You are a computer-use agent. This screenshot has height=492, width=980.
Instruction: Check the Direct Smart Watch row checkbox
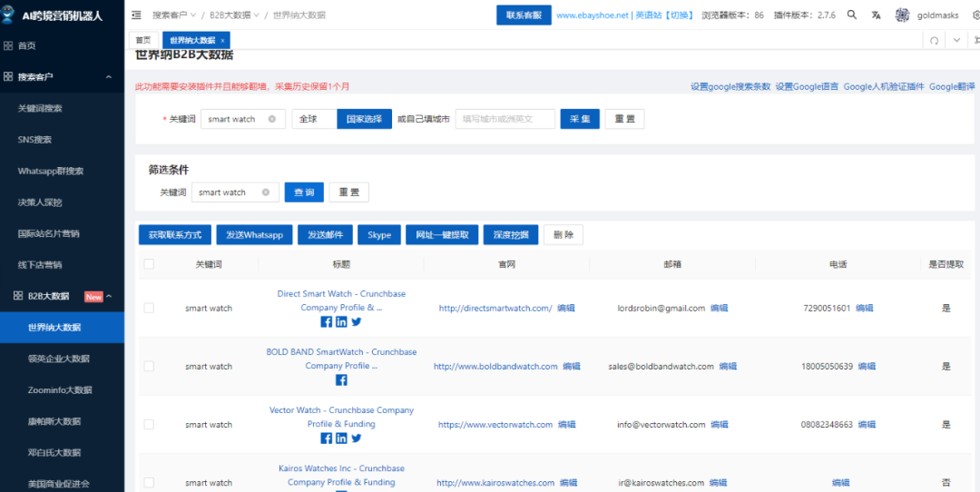[149, 308]
